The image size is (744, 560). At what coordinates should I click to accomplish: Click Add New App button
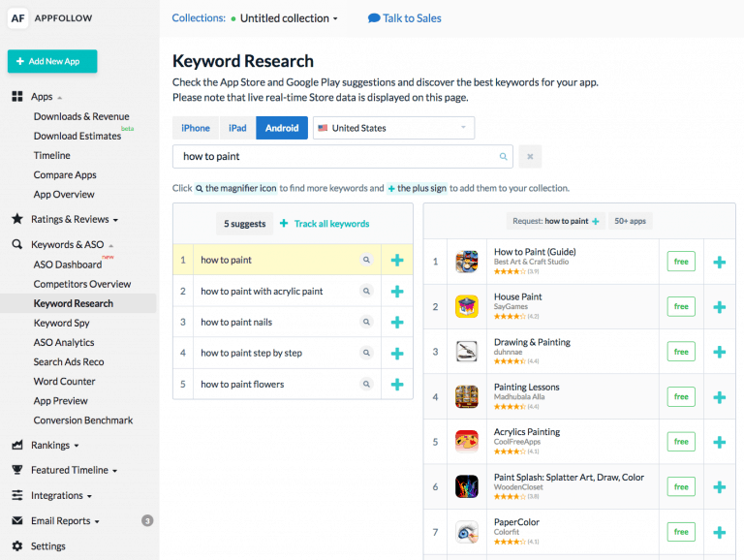(52, 61)
